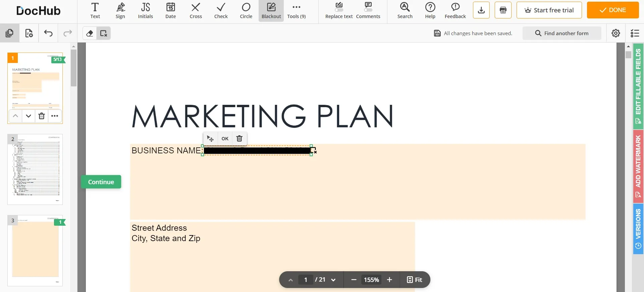Zoom out with the minus button
The height and width of the screenshot is (292, 644).
coord(354,280)
